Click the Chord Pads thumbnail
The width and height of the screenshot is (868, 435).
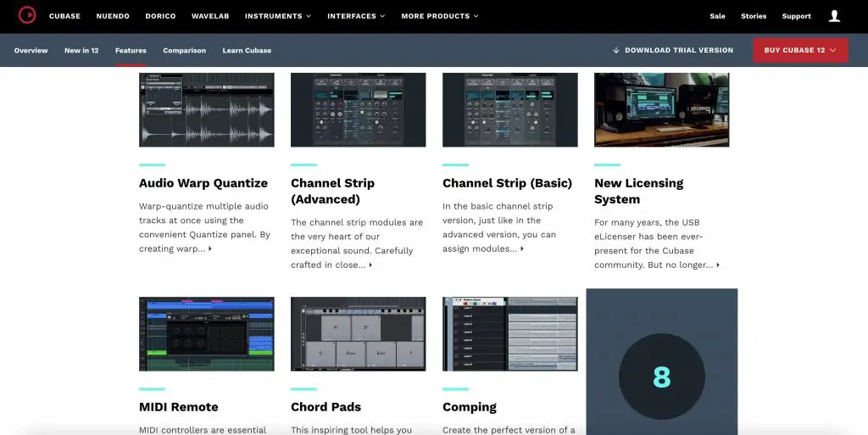359,334
